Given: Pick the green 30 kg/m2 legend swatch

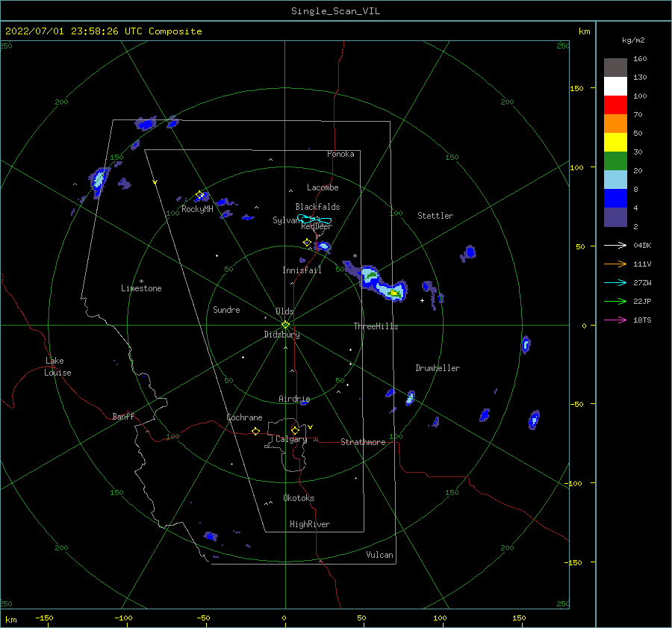Looking at the screenshot, I should [615, 161].
